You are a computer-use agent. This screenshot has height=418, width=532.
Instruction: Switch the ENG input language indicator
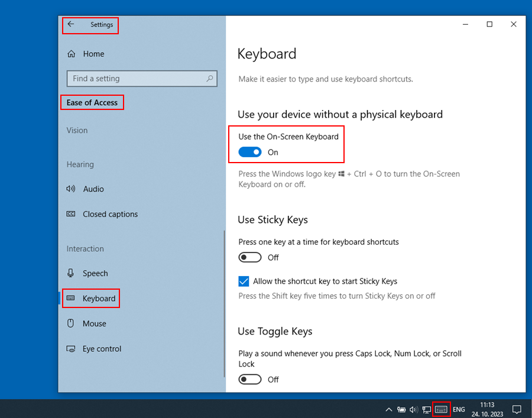pos(459,410)
